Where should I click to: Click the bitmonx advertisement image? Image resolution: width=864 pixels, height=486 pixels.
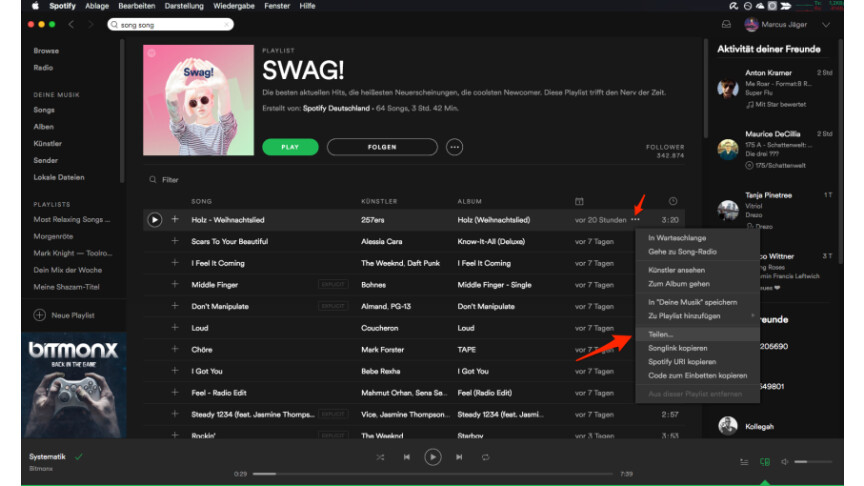pyautogui.click(x=74, y=386)
